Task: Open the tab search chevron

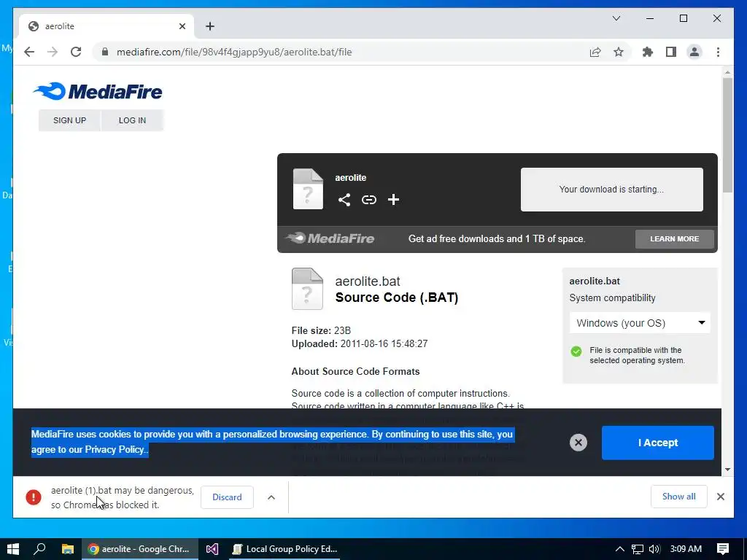Action: click(x=616, y=18)
